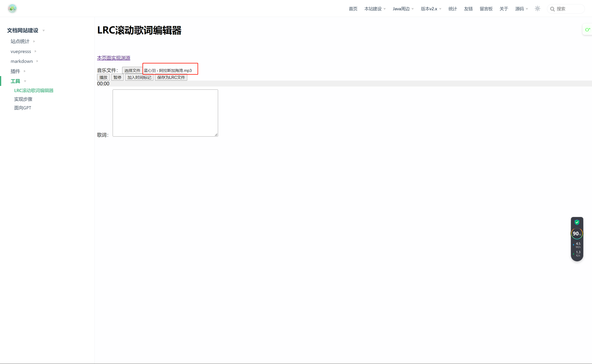The image size is (592, 364).
Task: Click the green floating widget at right edge
Action: coord(587,30)
